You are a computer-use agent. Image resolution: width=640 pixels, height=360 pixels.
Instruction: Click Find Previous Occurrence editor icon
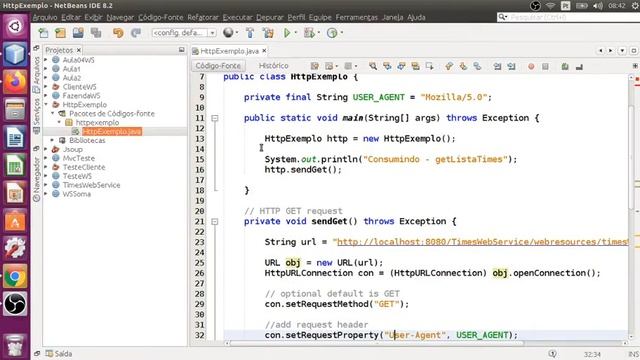pos(387,66)
